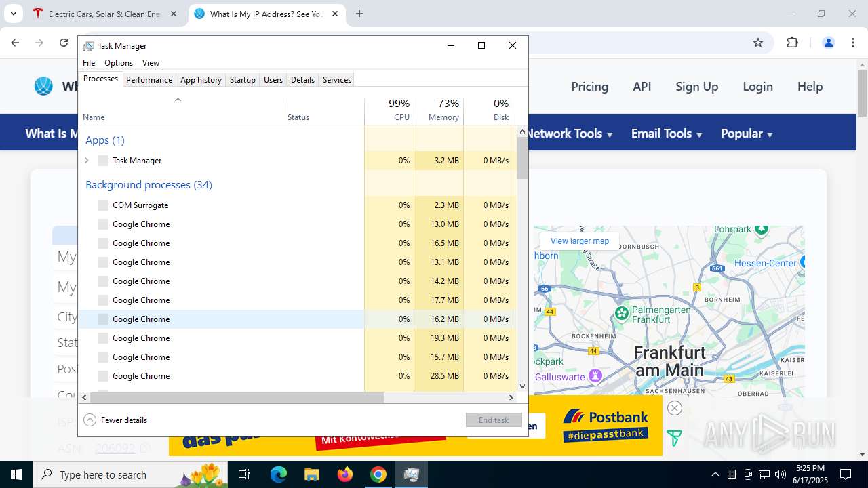Screen dimensions: 868x488
Task: Go back in Chrome
Action: tap(15, 43)
